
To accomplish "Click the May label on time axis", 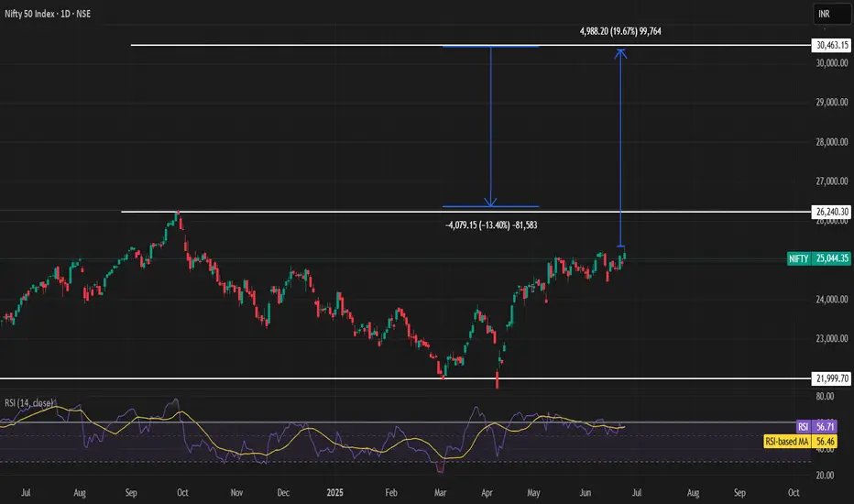I will pyautogui.click(x=533, y=493).
